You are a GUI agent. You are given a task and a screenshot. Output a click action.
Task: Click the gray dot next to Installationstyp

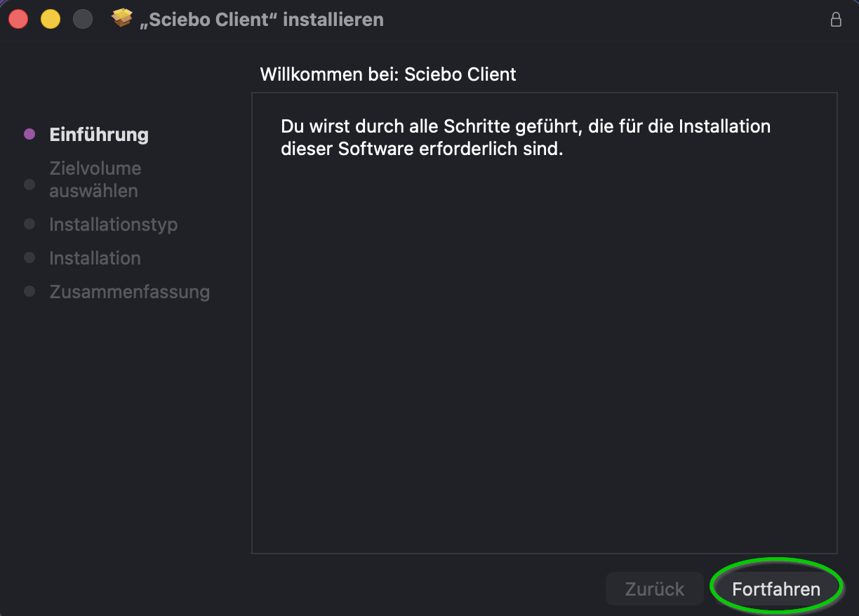[x=29, y=224]
